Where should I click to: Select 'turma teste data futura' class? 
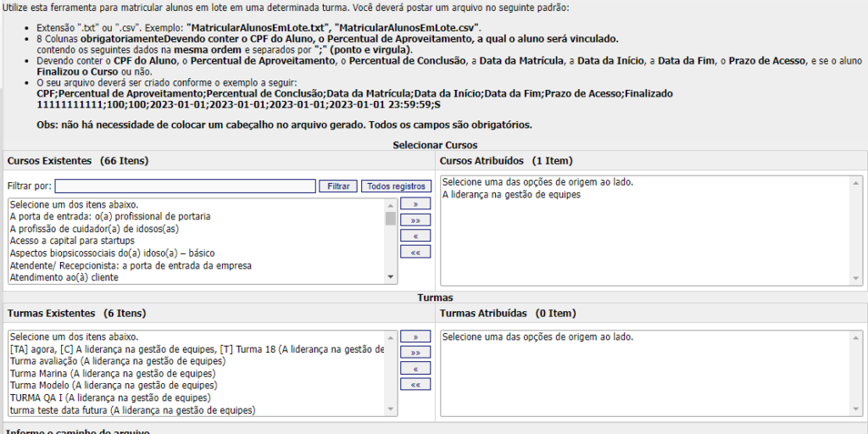click(x=131, y=410)
